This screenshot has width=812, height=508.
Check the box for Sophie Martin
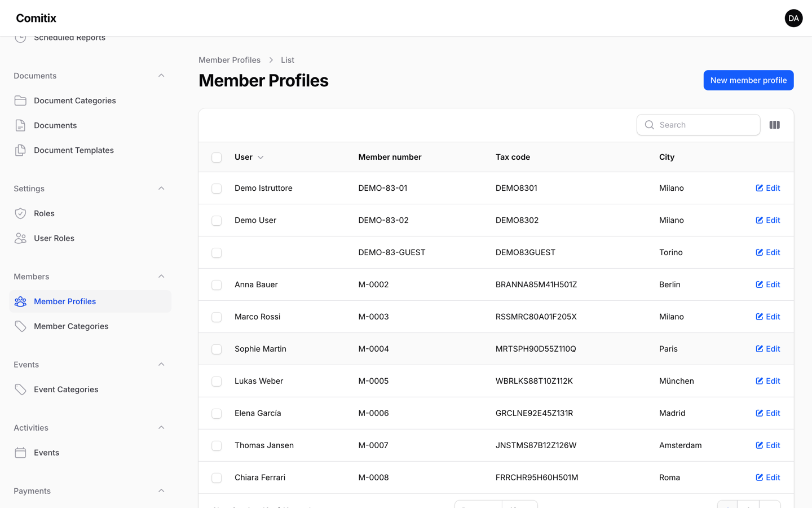pos(217,349)
